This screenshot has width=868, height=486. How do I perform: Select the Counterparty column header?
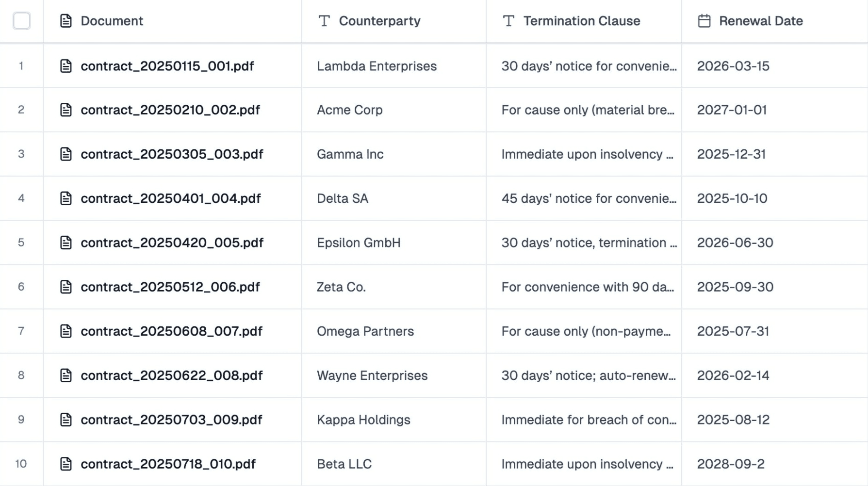379,21
